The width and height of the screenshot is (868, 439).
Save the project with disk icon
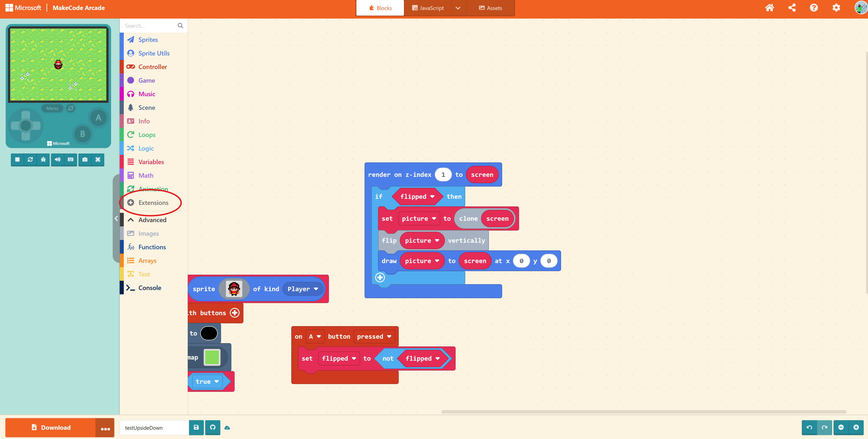[x=196, y=427]
